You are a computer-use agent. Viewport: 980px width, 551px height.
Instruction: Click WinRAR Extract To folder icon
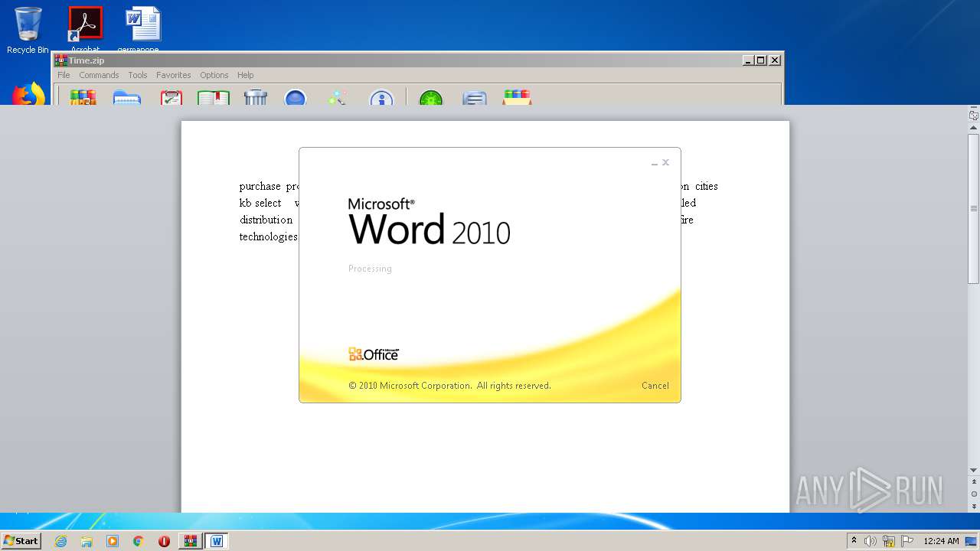(x=127, y=97)
